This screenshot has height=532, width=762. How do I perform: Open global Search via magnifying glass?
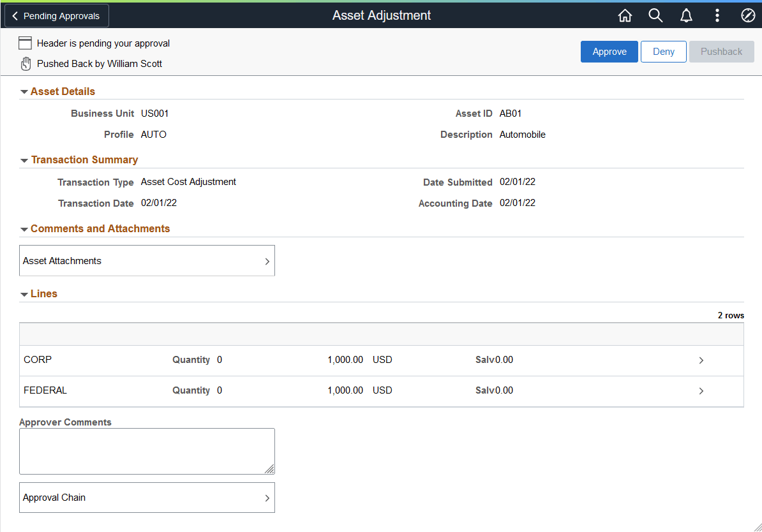[x=655, y=15]
